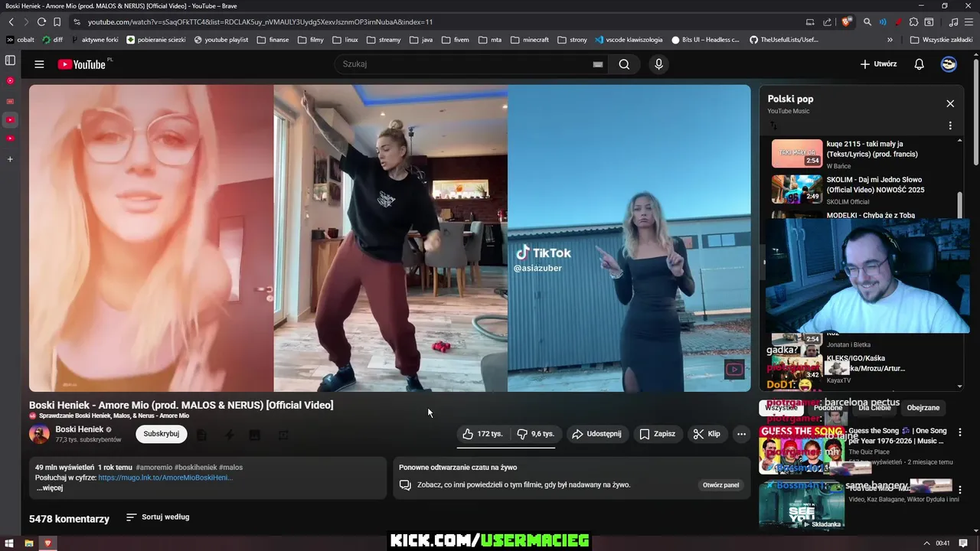
Task: Click the miniplayer icon on the video
Action: pyautogui.click(x=733, y=370)
